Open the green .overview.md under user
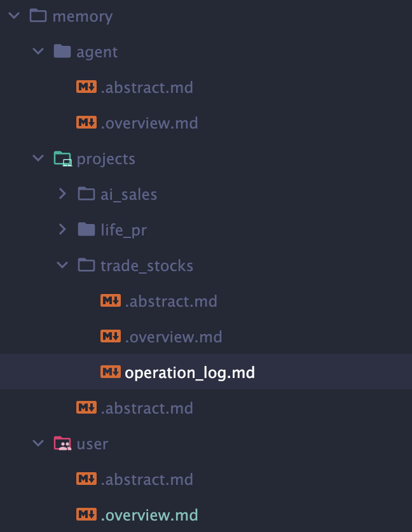Viewport: 412px width, 532px height. (x=149, y=515)
